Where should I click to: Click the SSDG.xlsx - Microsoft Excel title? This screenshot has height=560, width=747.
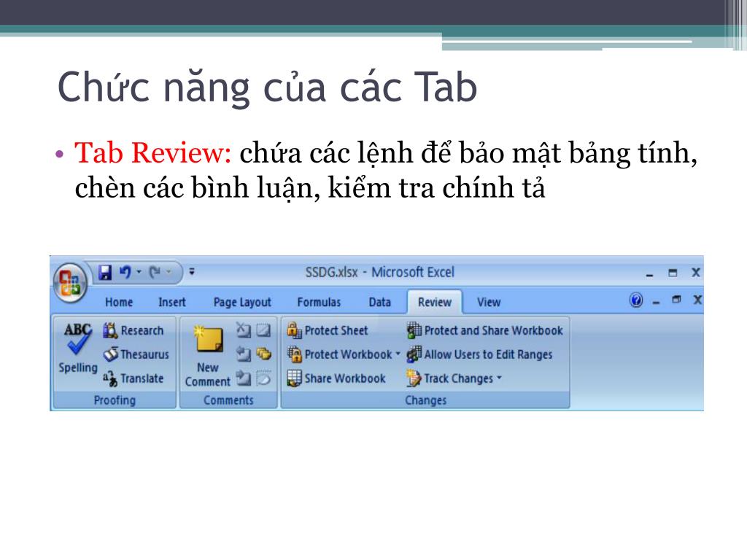(379, 272)
